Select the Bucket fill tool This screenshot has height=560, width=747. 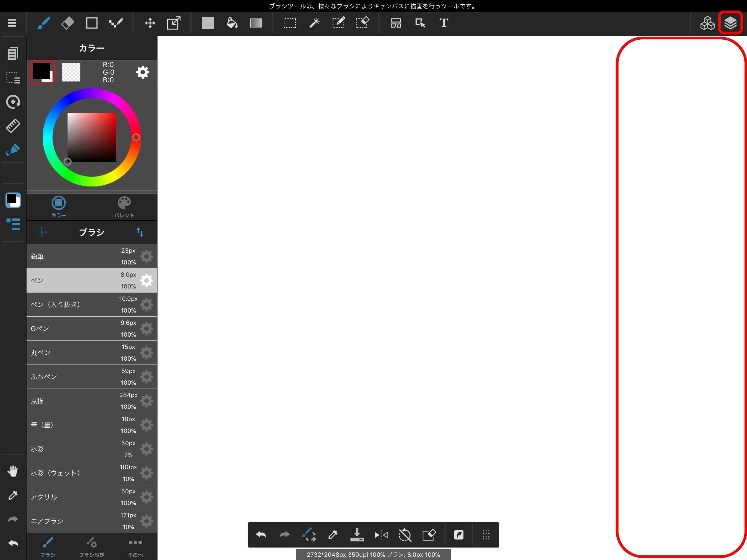232,23
